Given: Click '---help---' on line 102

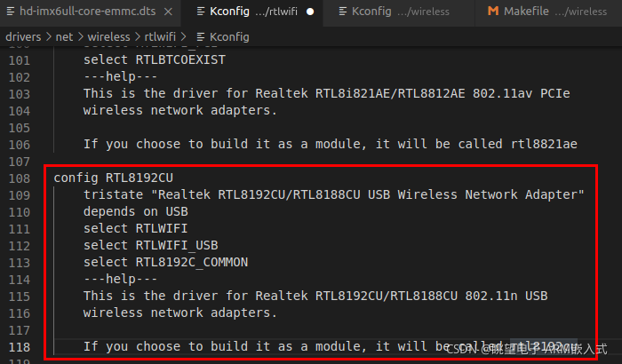Looking at the screenshot, I should pos(121,76).
